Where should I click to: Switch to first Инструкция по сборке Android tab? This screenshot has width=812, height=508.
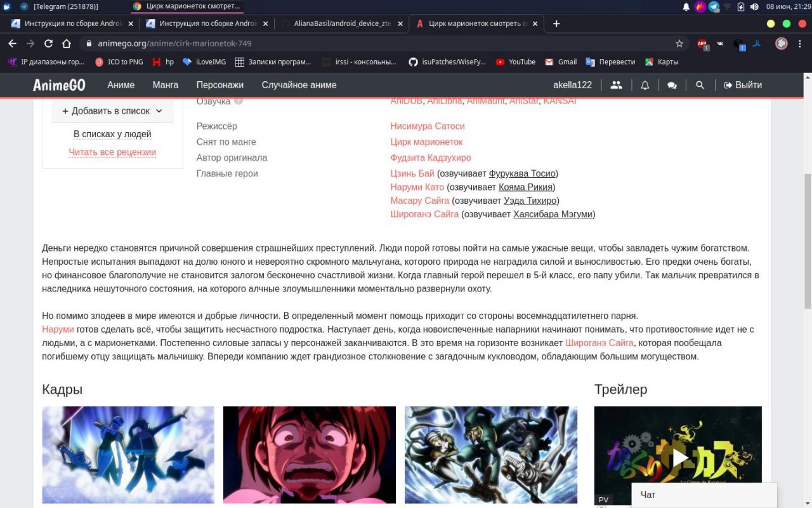(x=72, y=23)
